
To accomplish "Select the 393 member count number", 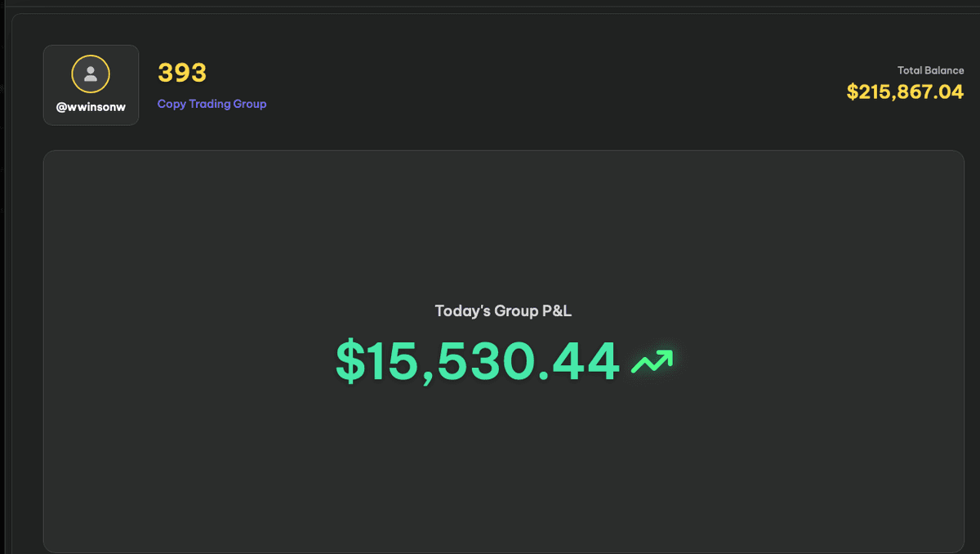I will (182, 73).
